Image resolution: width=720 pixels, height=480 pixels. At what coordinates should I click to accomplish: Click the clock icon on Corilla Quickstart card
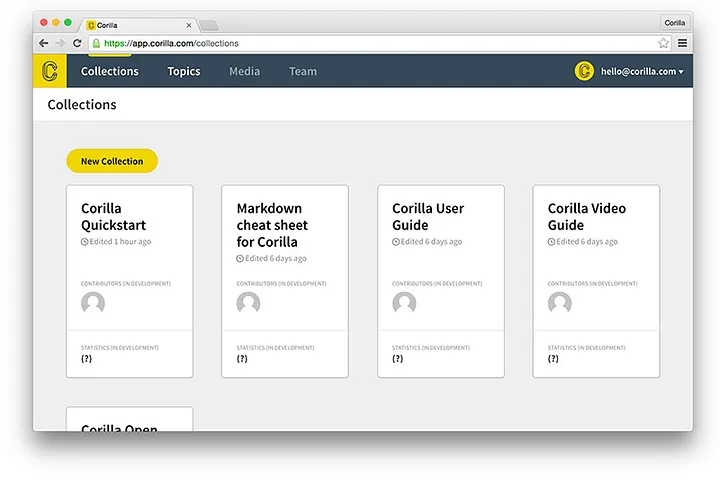tap(84, 242)
